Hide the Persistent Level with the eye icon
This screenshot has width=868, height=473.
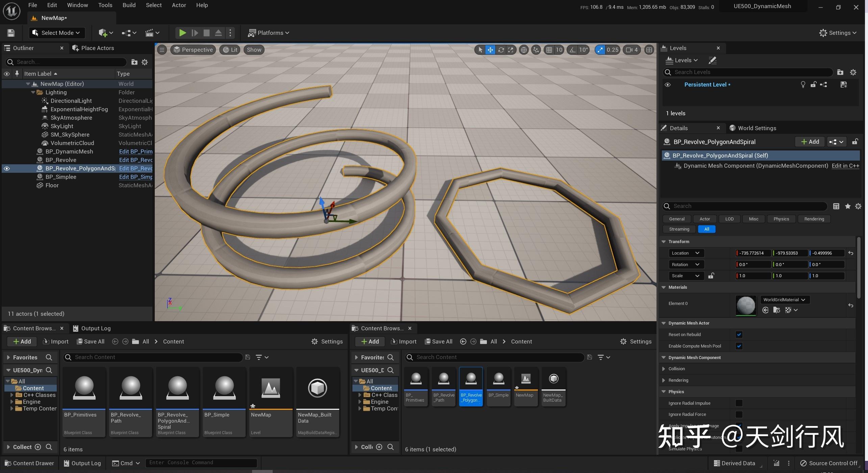668,85
